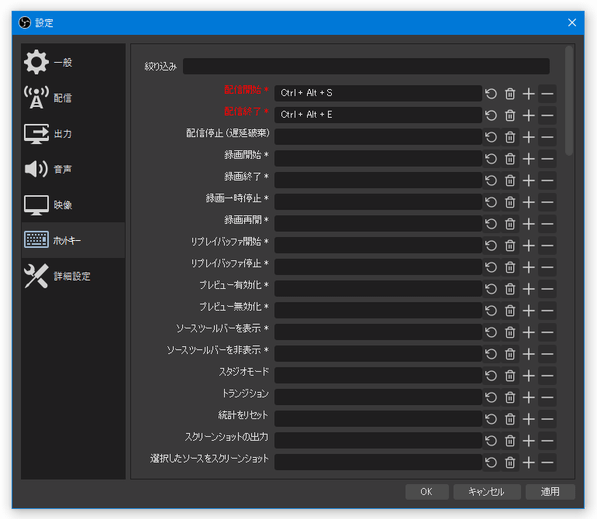Add another binding for スタジオモード with plus
597x519 pixels.
(528, 376)
